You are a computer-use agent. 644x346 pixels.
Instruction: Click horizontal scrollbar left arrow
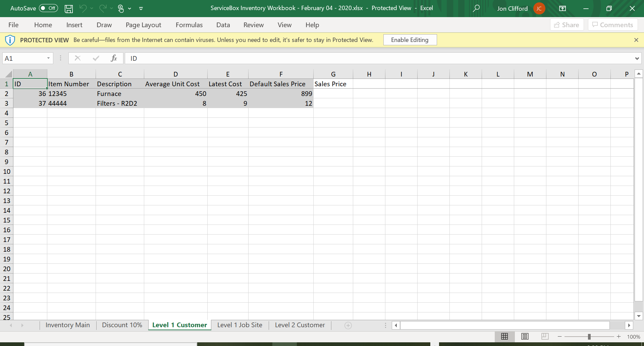click(396, 325)
